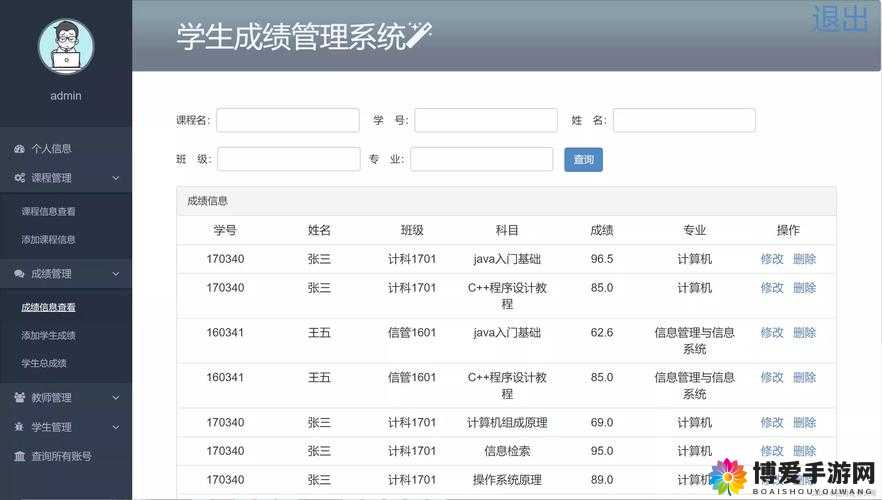Click 修改 for 王五 java入门基础 row
The height and width of the screenshot is (500, 882).
[772, 333]
